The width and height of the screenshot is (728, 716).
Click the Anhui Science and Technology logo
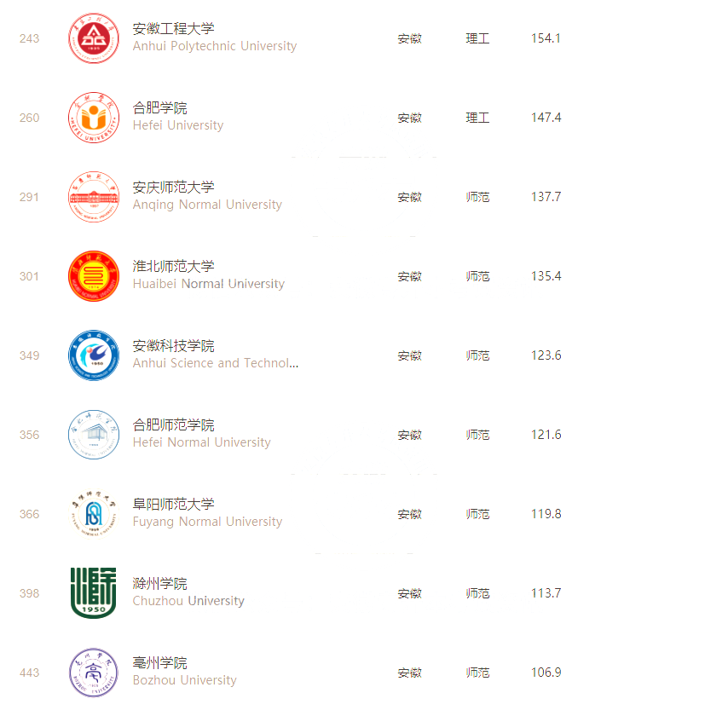(94, 355)
